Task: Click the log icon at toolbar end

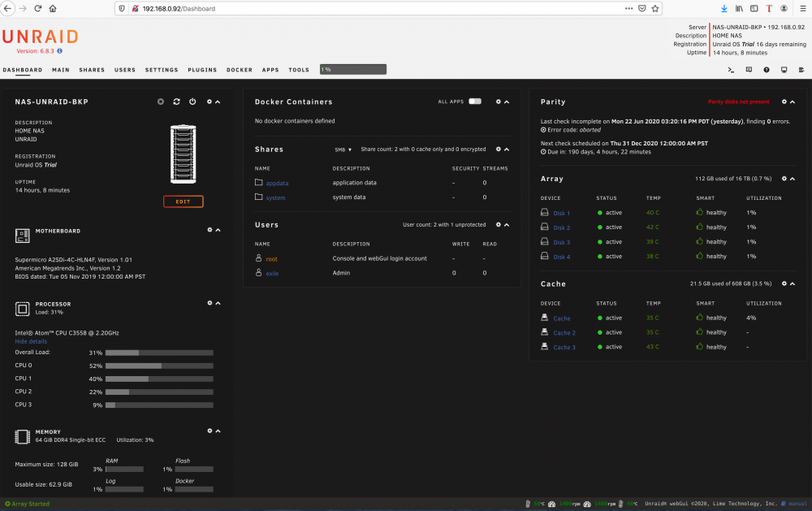Action: coord(801,69)
